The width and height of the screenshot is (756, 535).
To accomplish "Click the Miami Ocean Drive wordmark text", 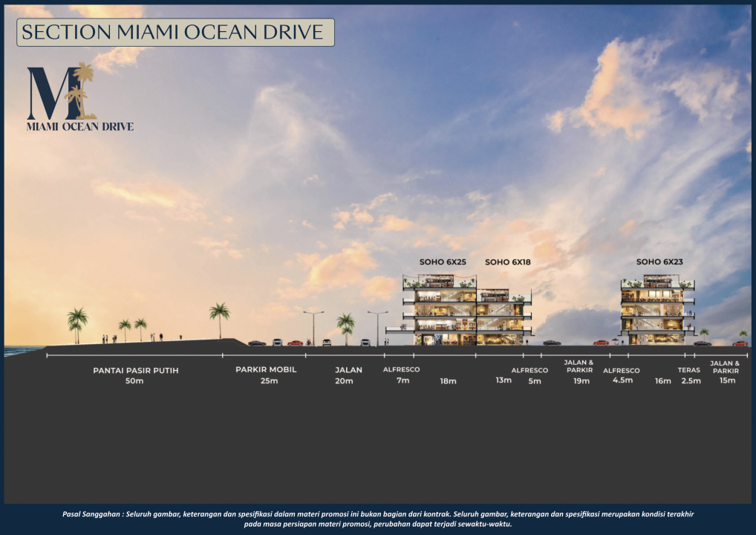I will pos(79,127).
